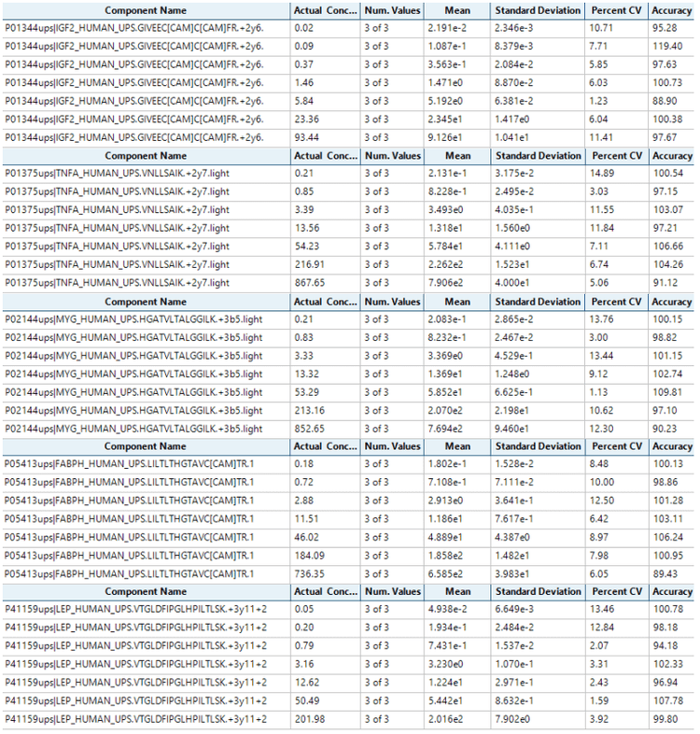
Task: Sort by Accuracy header above TNFA rows
Action: (x=672, y=156)
